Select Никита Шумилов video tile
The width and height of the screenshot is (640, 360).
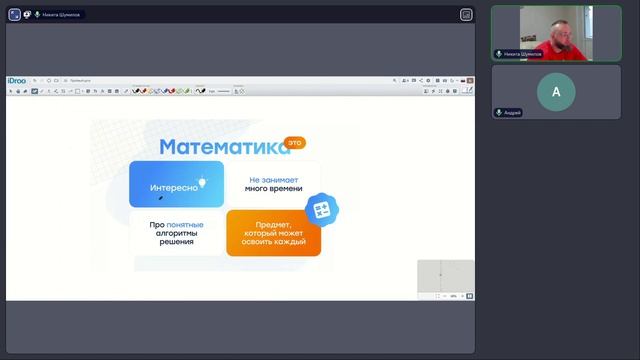coord(556,33)
